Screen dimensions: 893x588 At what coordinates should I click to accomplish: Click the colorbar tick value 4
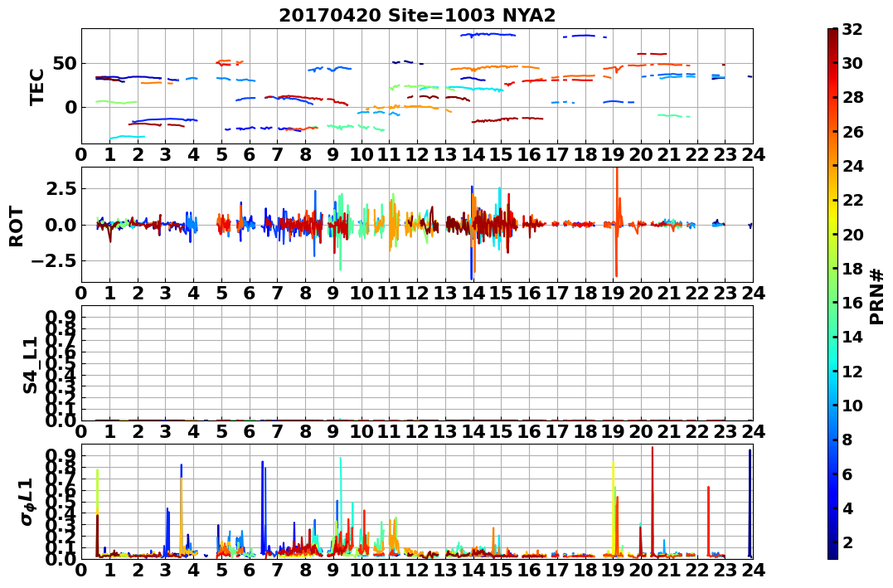pyautogui.click(x=847, y=508)
